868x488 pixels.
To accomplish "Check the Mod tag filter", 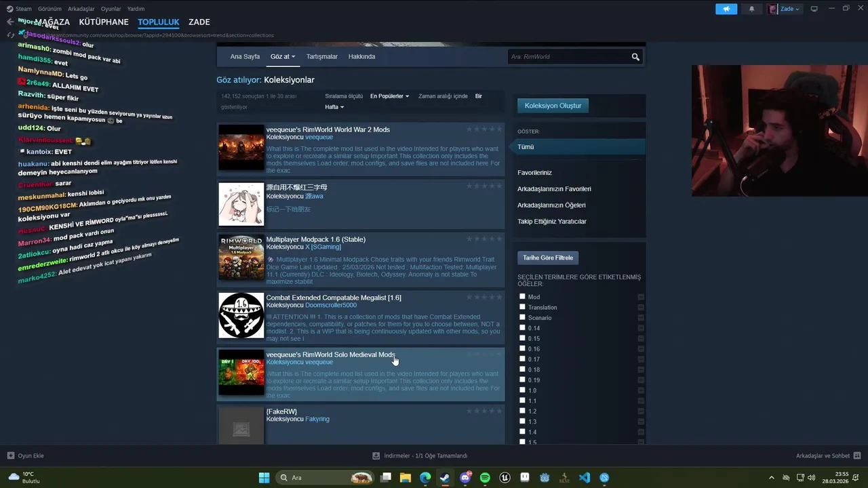I will point(522,296).
